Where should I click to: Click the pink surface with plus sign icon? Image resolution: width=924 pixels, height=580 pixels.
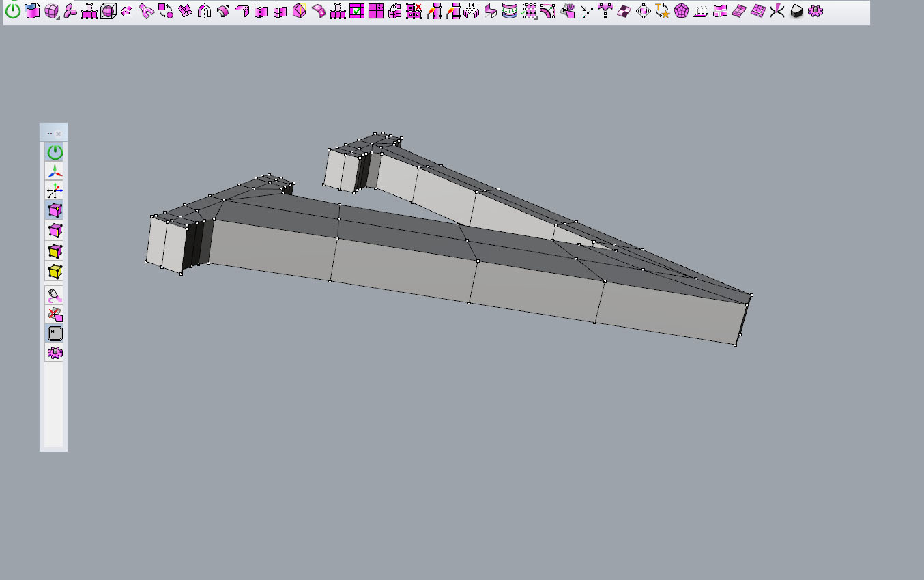coord(261,11)
